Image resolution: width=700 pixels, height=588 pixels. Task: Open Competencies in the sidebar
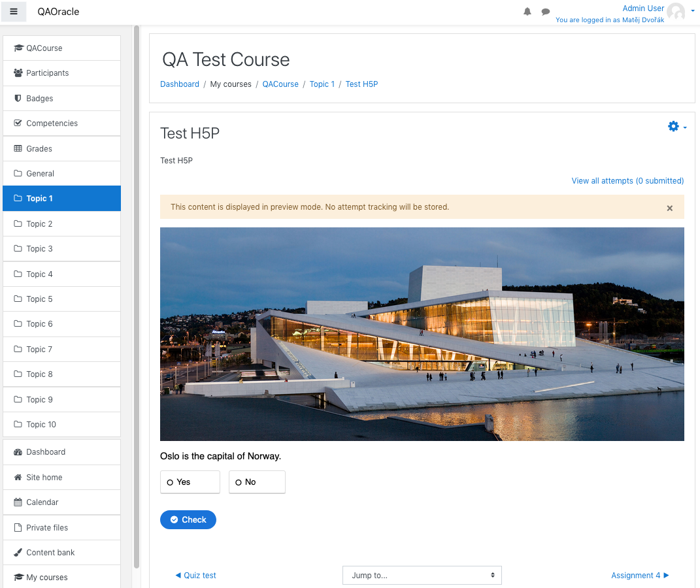coord(61,123)
